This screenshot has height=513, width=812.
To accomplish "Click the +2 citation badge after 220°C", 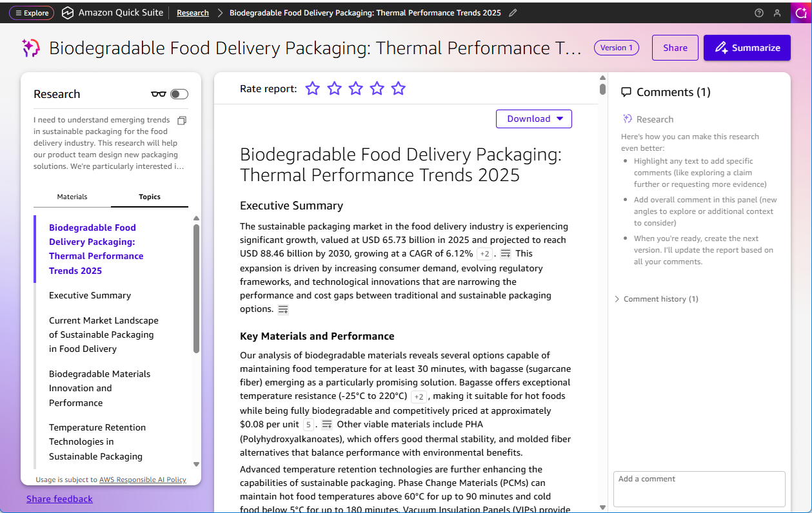I will click(x=419, y=397).
